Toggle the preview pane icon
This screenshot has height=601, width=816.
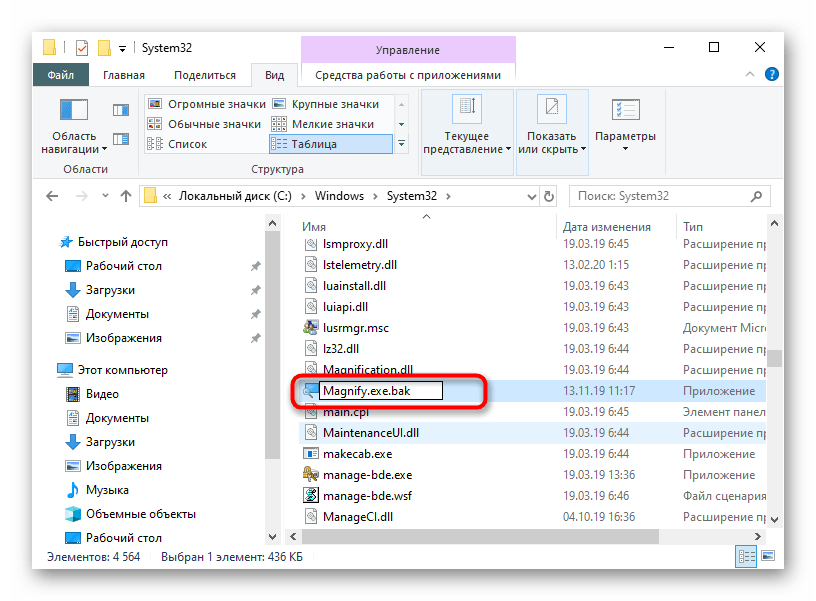pos(121,110)
